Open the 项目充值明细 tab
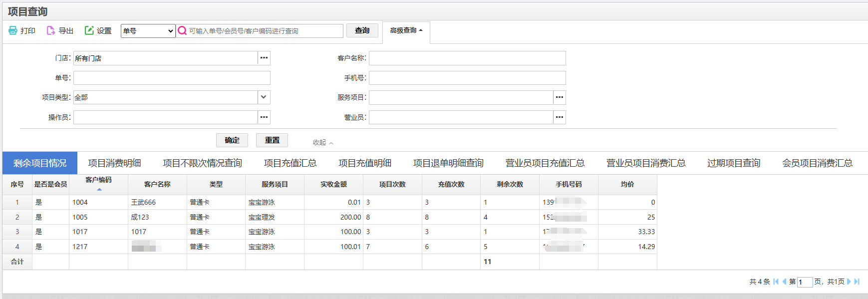 [365, 163]
